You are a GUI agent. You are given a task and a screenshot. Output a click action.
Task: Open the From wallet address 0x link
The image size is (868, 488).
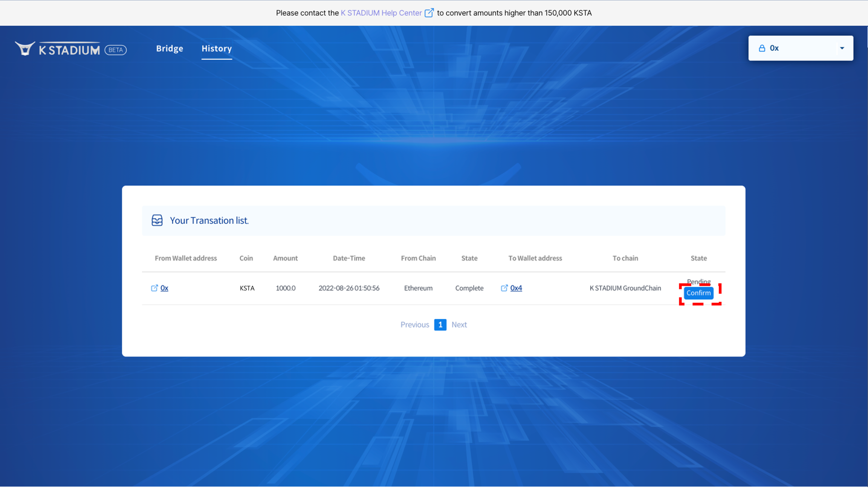coord(164,288)
